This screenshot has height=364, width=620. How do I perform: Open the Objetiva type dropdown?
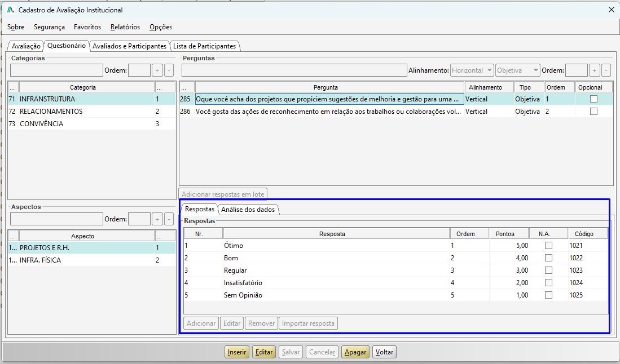coord(517,70)
